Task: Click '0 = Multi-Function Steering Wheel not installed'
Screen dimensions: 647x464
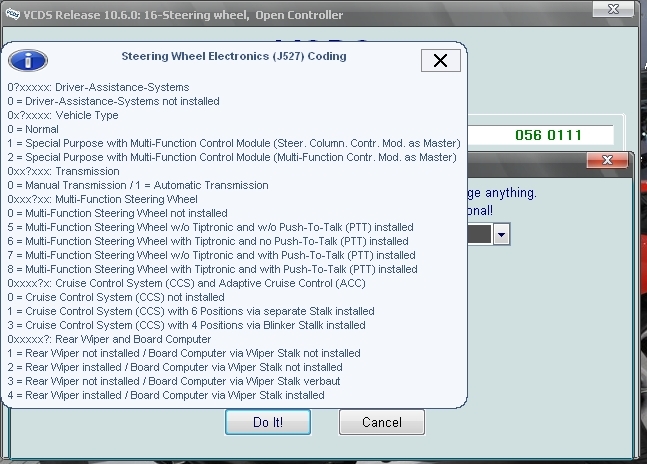Action: (x=118, y=214)
